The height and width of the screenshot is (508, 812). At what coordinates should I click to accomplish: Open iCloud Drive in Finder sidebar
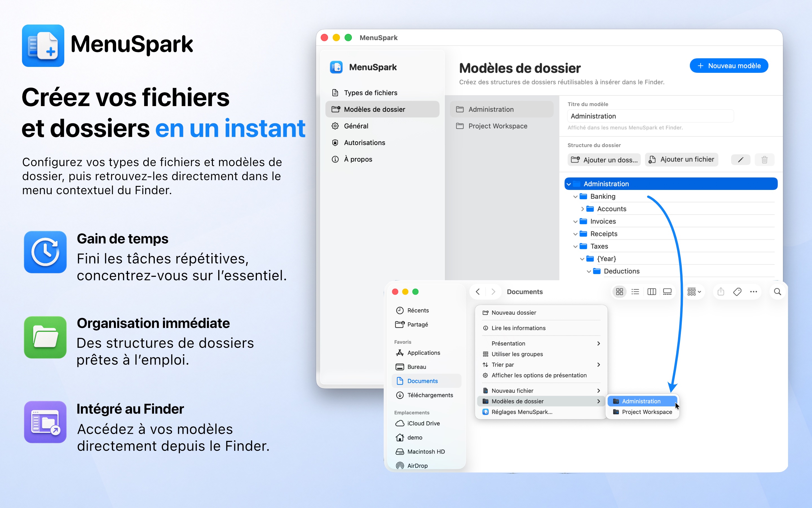click(x=427, y=423)
